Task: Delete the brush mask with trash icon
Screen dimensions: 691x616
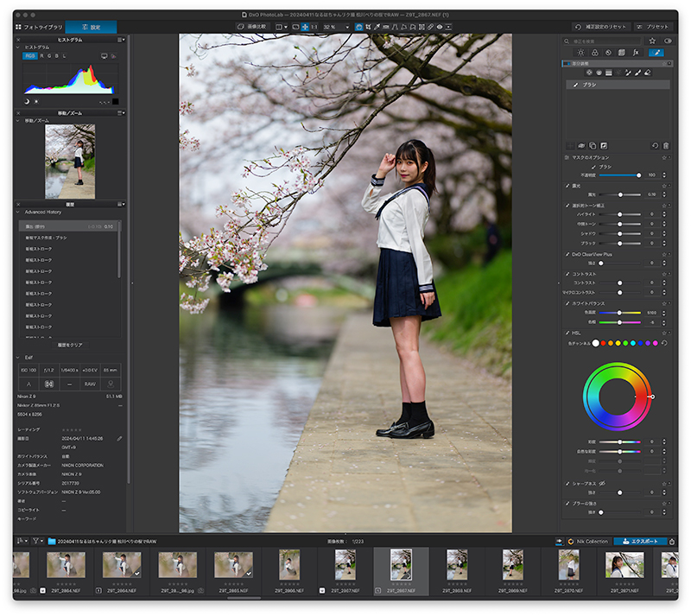Action: click(x=665, y=145)
